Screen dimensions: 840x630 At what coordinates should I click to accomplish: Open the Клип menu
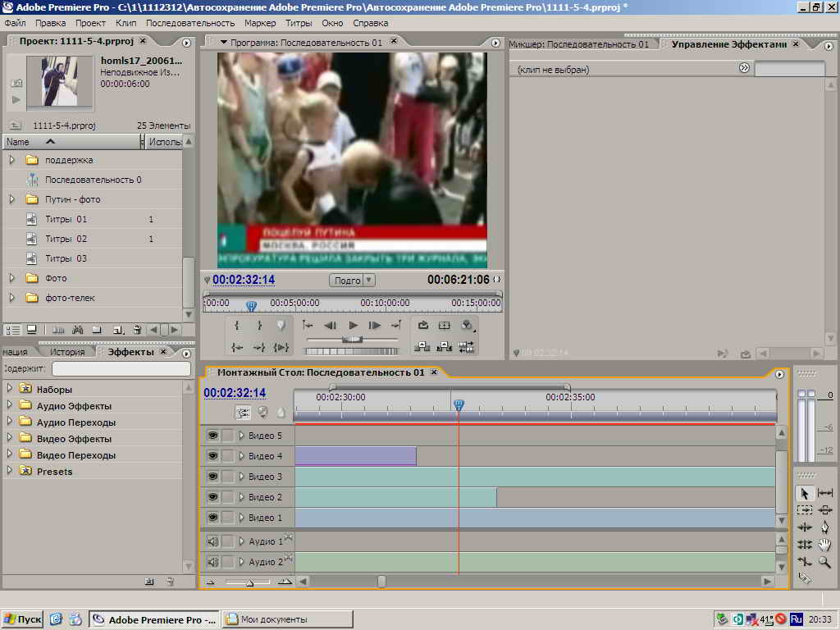126,23
